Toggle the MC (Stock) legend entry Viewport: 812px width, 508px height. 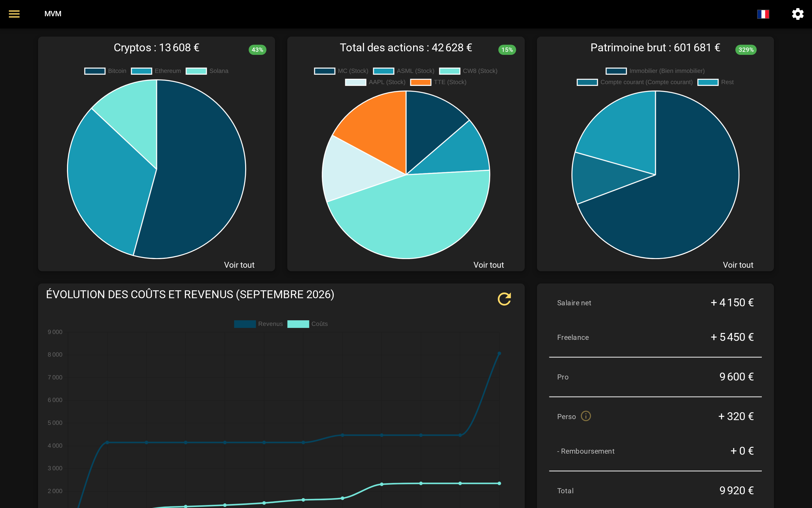[x=341, y=71]
